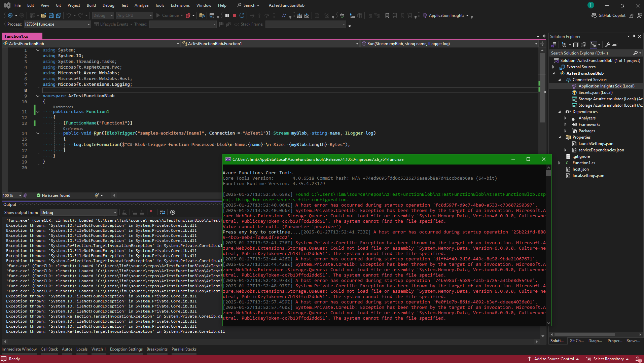644x363 pixels.
Task: Click the Visual Studio logo icon
Action: pos(7,5)
